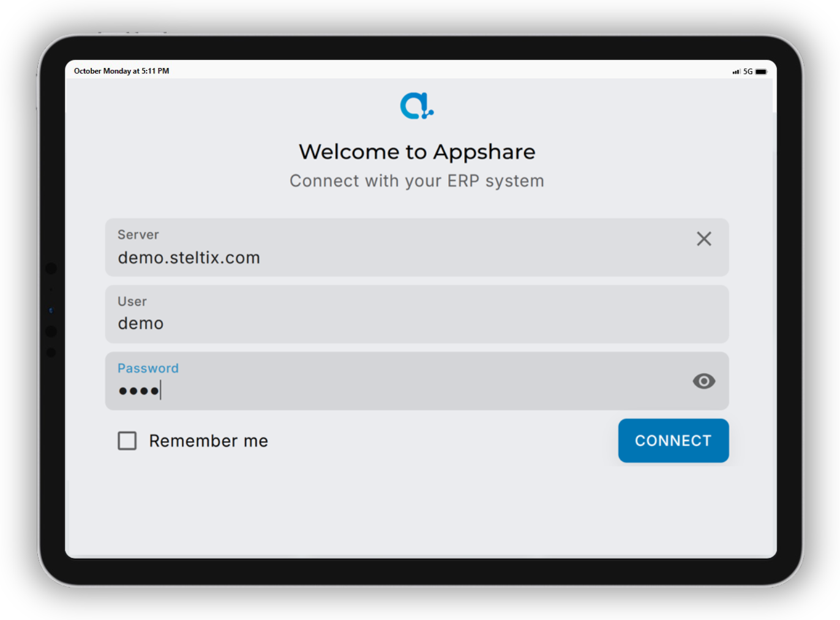Image resolution: width=840 pixels, height=620 pixels.
Task: Click the battery indicator in status bar
Action: [x=762, y=71]
